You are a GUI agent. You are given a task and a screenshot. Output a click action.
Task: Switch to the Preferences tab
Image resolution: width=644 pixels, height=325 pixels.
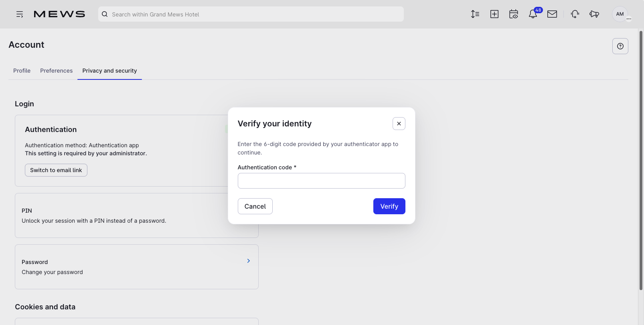57,71
